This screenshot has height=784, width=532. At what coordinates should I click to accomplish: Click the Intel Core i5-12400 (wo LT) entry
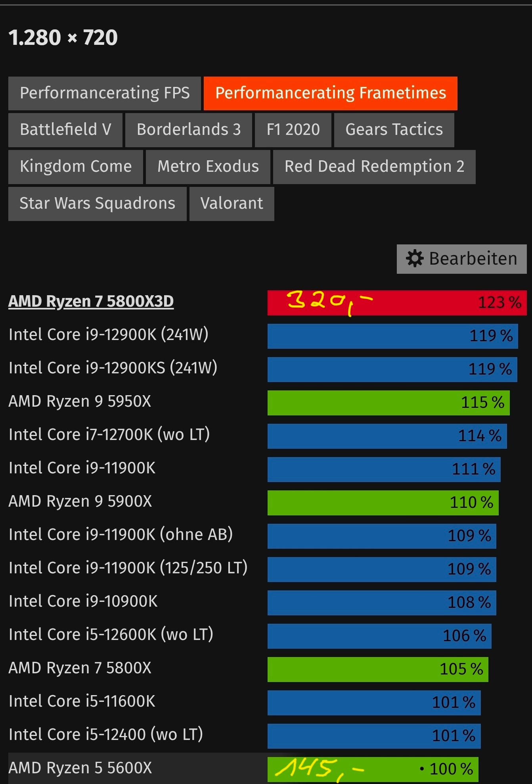pos(106,734)
